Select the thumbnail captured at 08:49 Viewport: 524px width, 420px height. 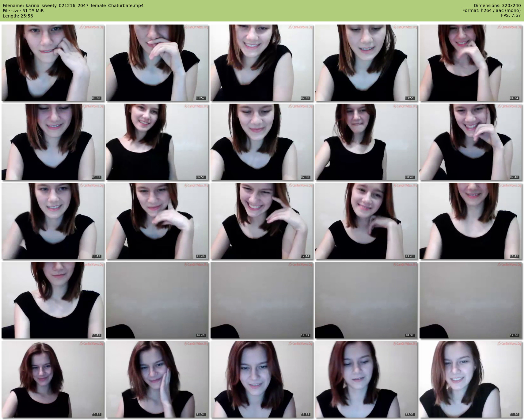coord(366,142)
